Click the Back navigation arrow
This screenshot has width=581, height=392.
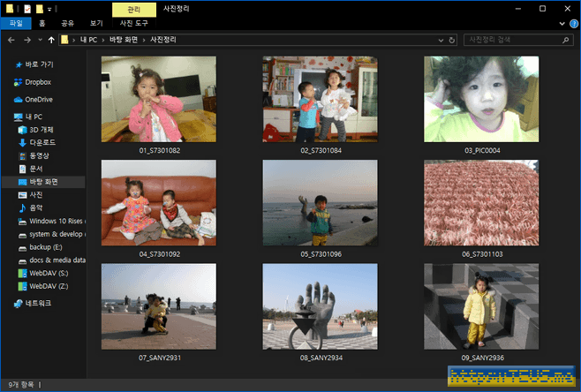point(11,41)
